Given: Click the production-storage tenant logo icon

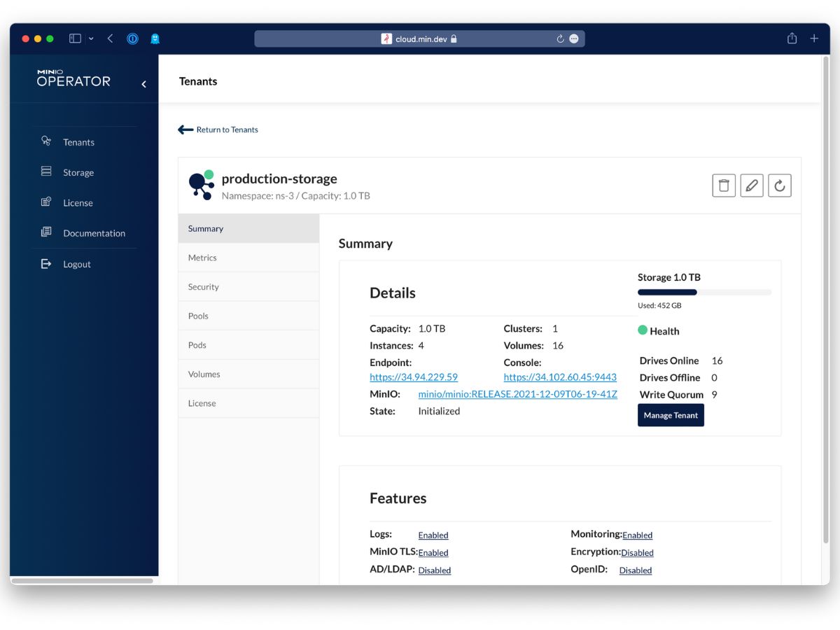Looking at the screenshot, I should (x=202, y=185).
